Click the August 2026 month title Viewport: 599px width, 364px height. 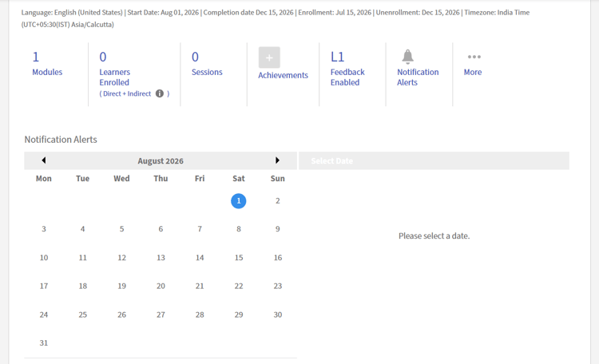pos(161,160)
